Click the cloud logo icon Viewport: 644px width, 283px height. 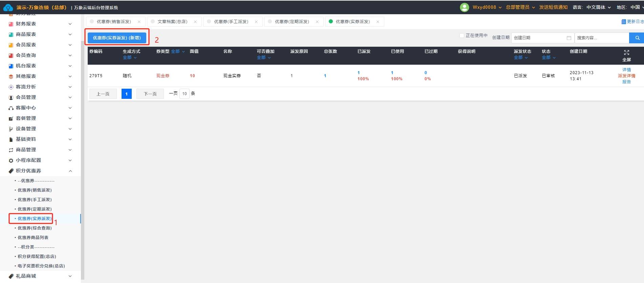tap(8, 7)
